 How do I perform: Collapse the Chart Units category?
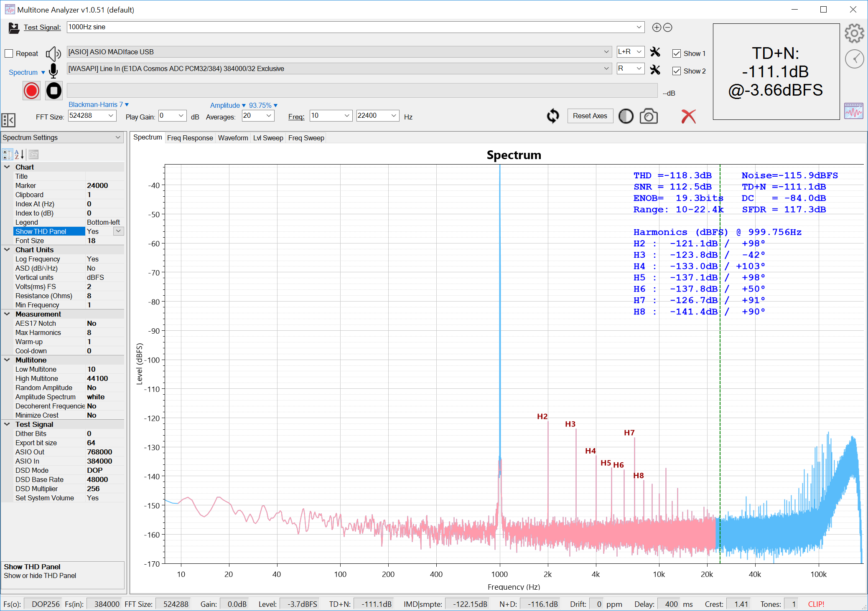(7, 250)
